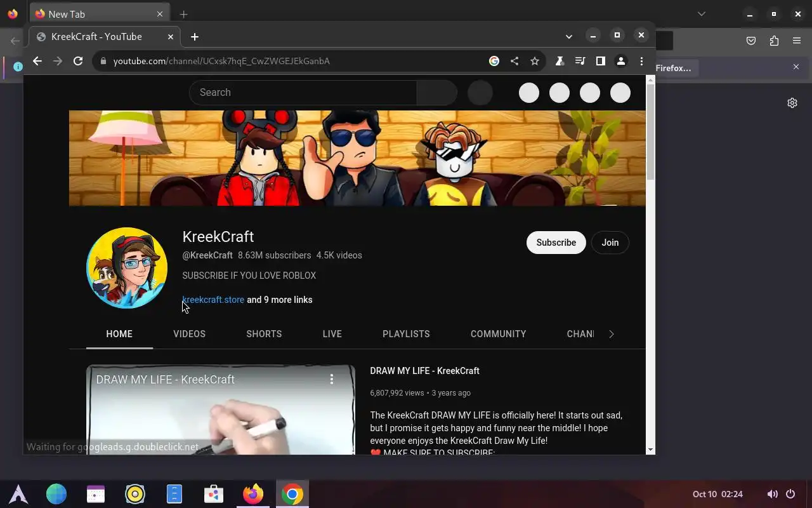Screen dimensions: 812x508
Task: Switch to the VIDEOS tab
Action: pos(189,334)
